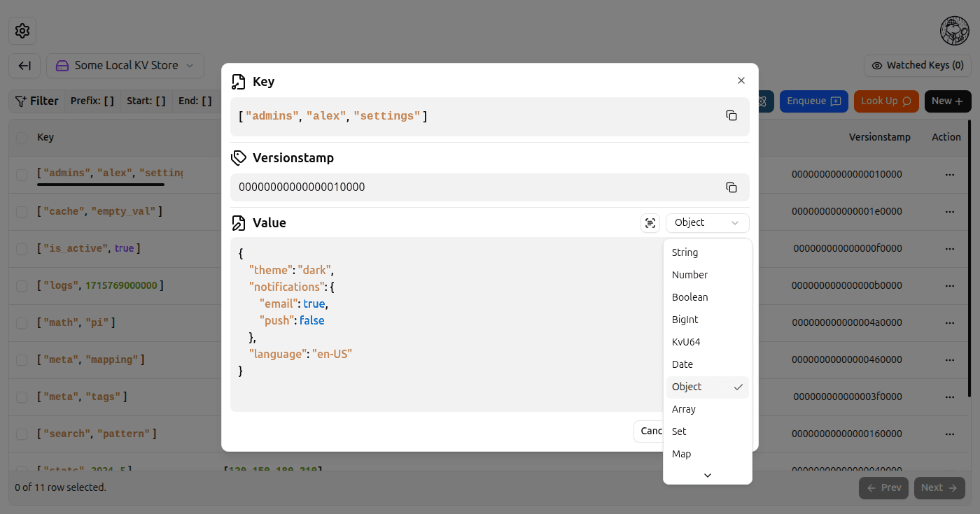980x514 pixels.
Task: Open Watched Keys (0) panel
Action: point(917,66)
